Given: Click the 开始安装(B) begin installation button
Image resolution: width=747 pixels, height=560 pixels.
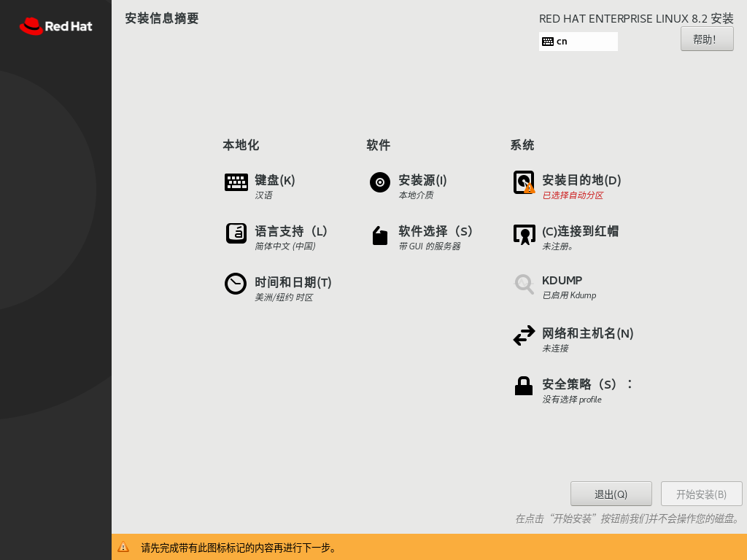Looking at the screenshot, I should pos(701,494).
